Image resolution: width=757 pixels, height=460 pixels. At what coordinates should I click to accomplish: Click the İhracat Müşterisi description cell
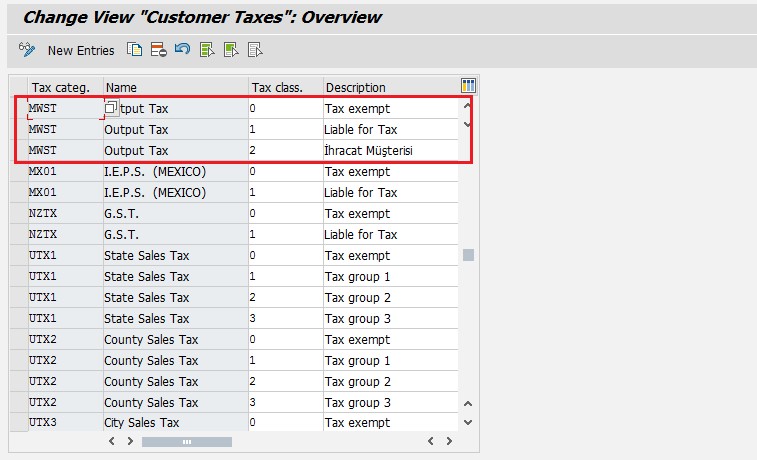click(x=390, y=150)
